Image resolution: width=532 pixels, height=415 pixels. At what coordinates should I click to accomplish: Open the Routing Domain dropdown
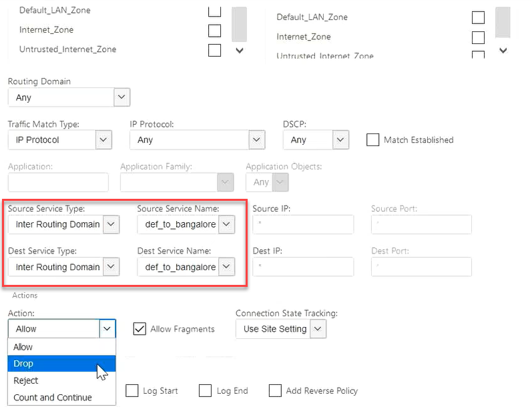(121, 97)
